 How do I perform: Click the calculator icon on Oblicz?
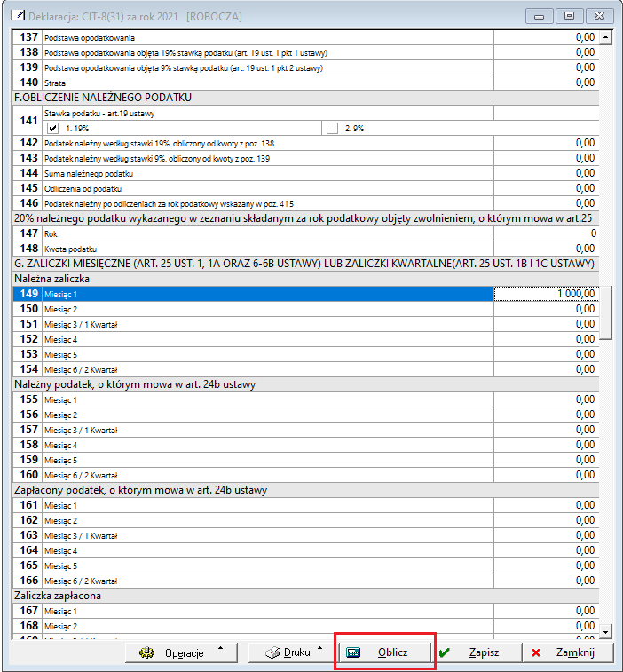pos(353,652)
